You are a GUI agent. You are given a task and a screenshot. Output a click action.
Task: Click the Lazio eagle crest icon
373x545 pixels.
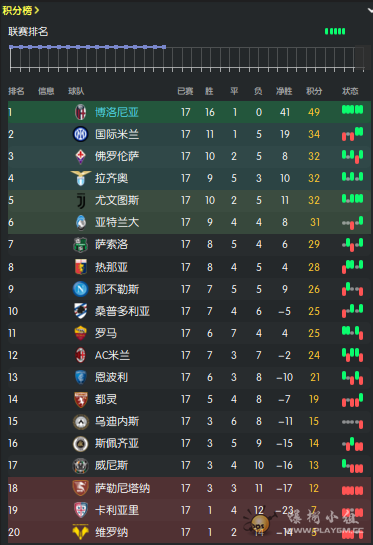click(81, 178)
